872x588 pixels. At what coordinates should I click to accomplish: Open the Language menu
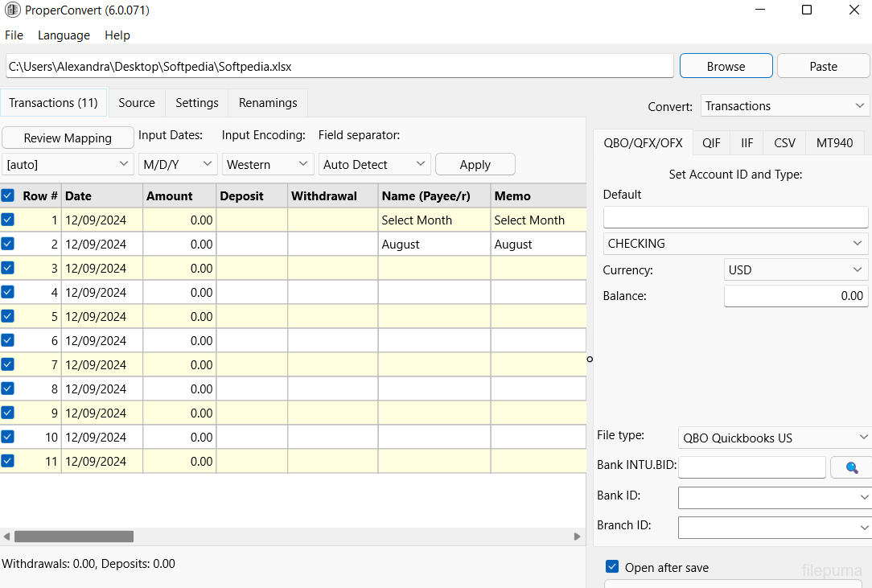coord(64,35)
